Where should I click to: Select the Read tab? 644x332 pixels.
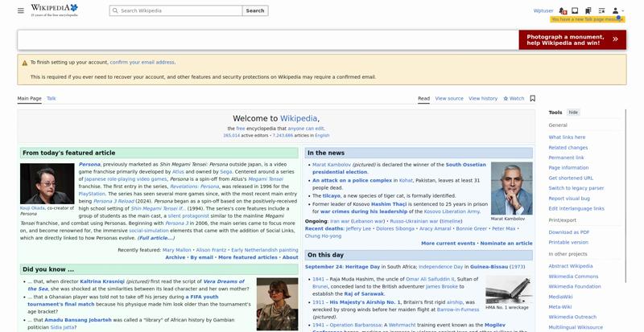pyautogui.click(x=424, y=99)
